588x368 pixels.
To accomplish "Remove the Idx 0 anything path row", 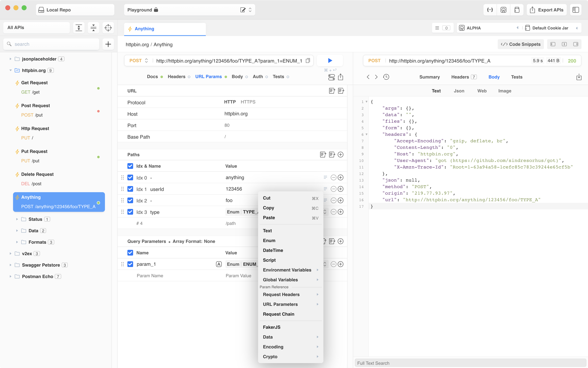I will click(334, 177).
